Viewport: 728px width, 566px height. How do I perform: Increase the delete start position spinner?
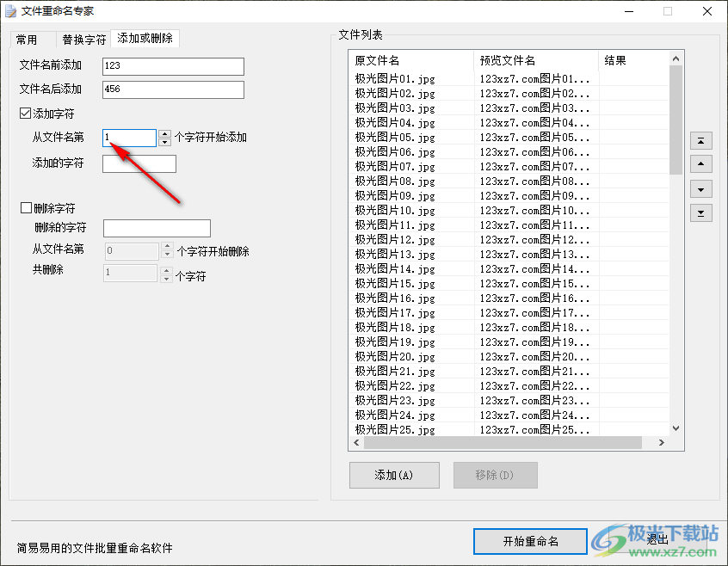[167, 246]
